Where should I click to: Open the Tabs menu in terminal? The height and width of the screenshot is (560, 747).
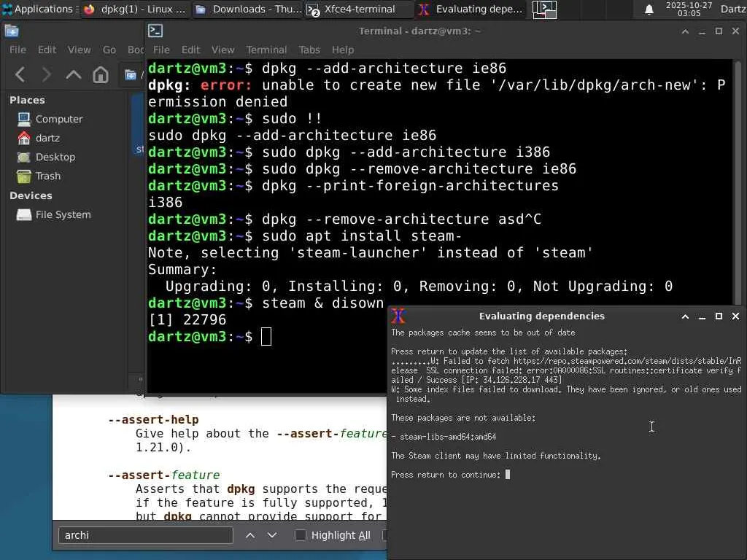(309, 50)
